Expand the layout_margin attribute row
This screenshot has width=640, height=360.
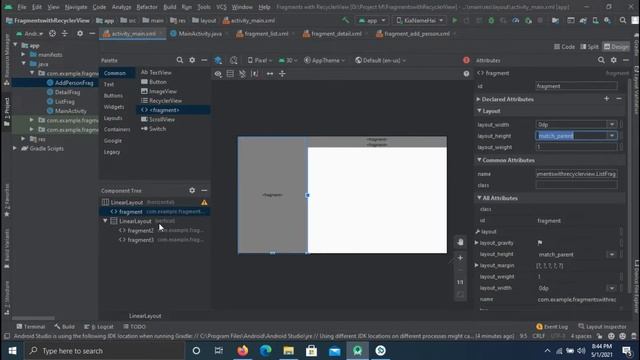point(476,265)
